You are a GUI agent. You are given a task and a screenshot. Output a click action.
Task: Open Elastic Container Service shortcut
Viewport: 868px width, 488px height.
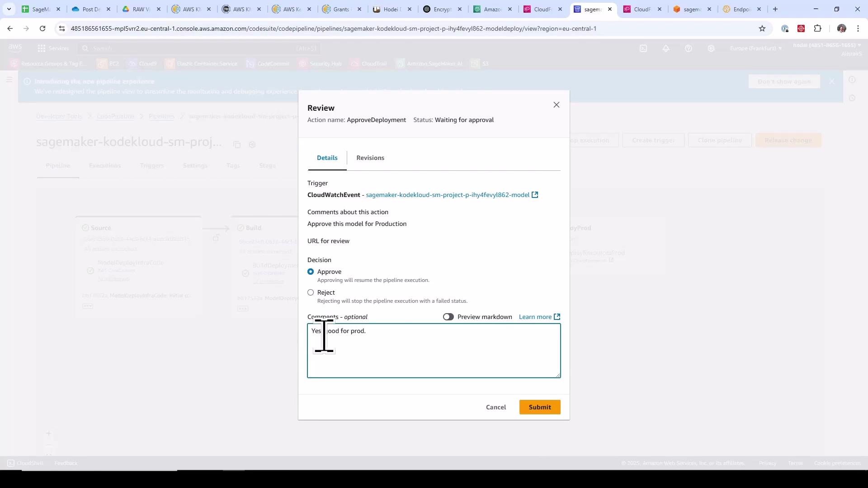pyautogui.click(x=202, y=64)
